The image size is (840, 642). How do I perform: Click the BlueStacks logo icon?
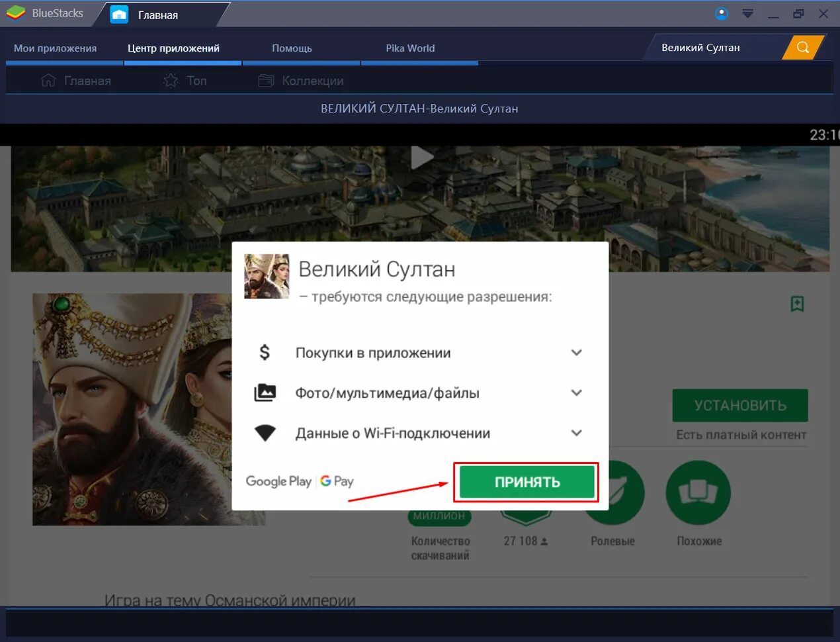click(x=15, y=13)
